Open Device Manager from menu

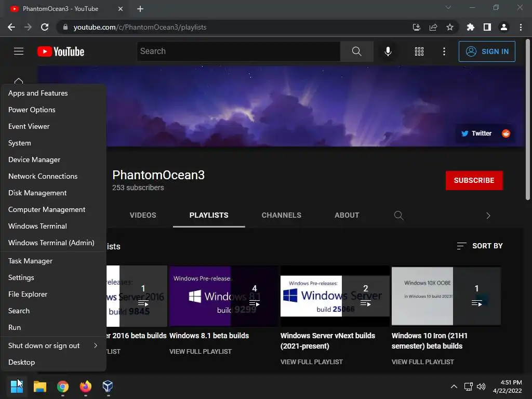click(x=54, y=159)
